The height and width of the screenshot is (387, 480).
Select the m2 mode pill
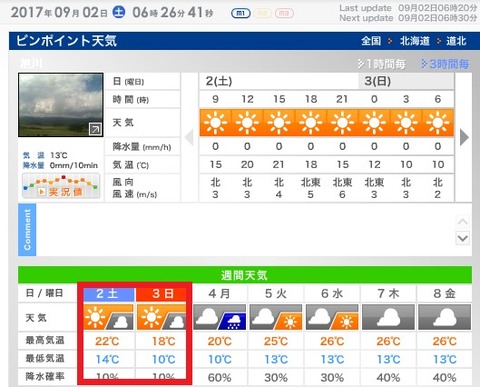(263, 13)
